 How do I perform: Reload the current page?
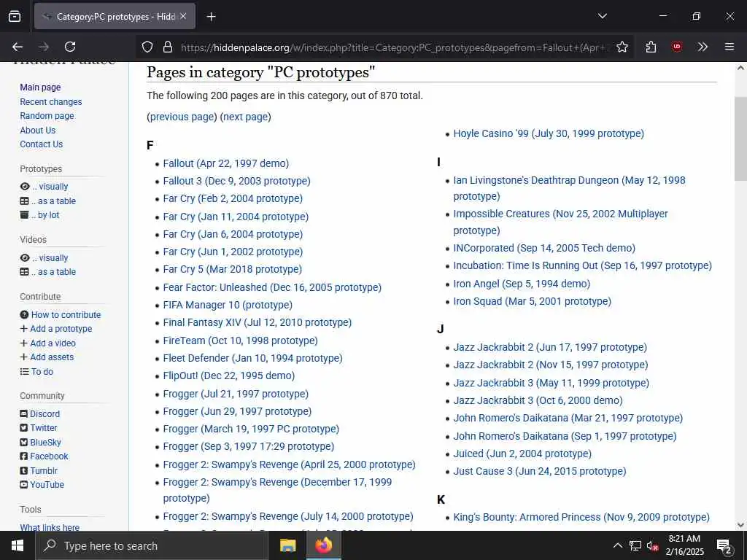pos(70,47)
